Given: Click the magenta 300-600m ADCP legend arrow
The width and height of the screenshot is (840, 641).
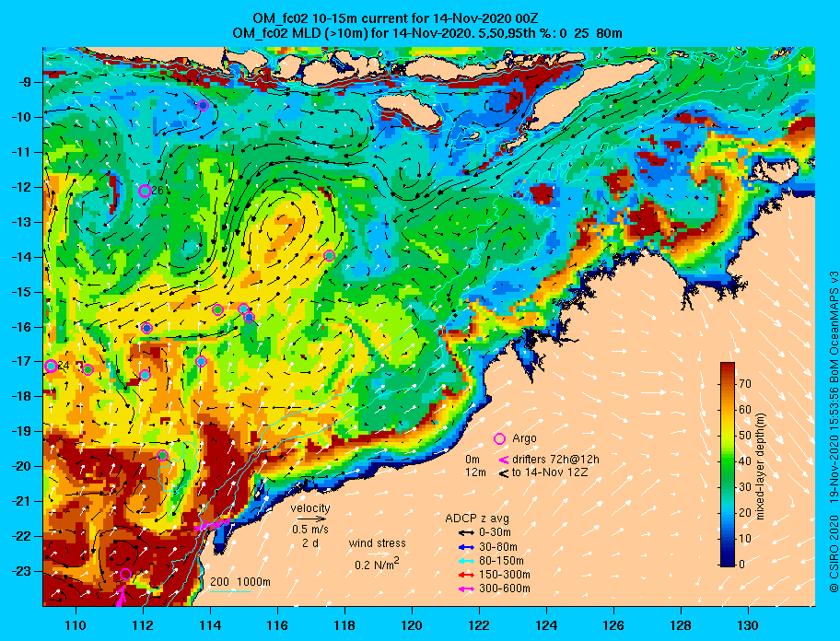Looking at the screenshot, I should coord(467,589).
